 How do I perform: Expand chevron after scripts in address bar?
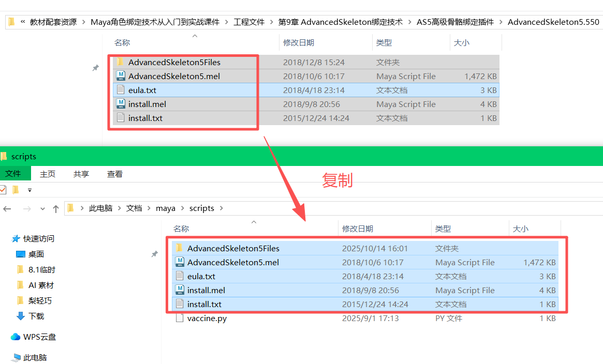click(221, 208)
